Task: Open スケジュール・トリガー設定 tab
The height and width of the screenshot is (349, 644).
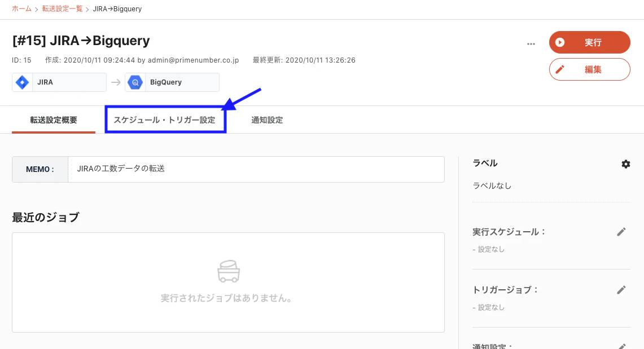Action: (x=165, y=120)
